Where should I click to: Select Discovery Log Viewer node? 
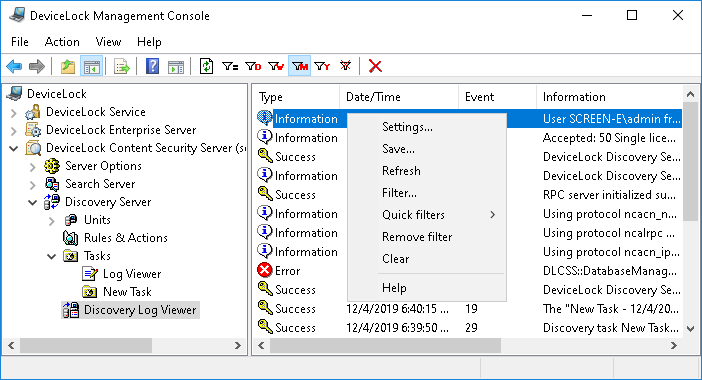[140, 310]
